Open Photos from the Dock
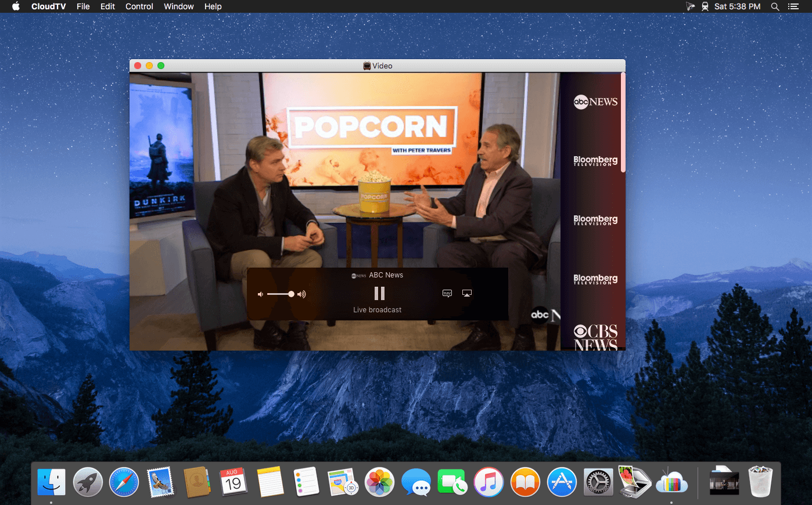The height and width of the screenshot is (505, 812). pyautogui.click(x=379, y=482)
